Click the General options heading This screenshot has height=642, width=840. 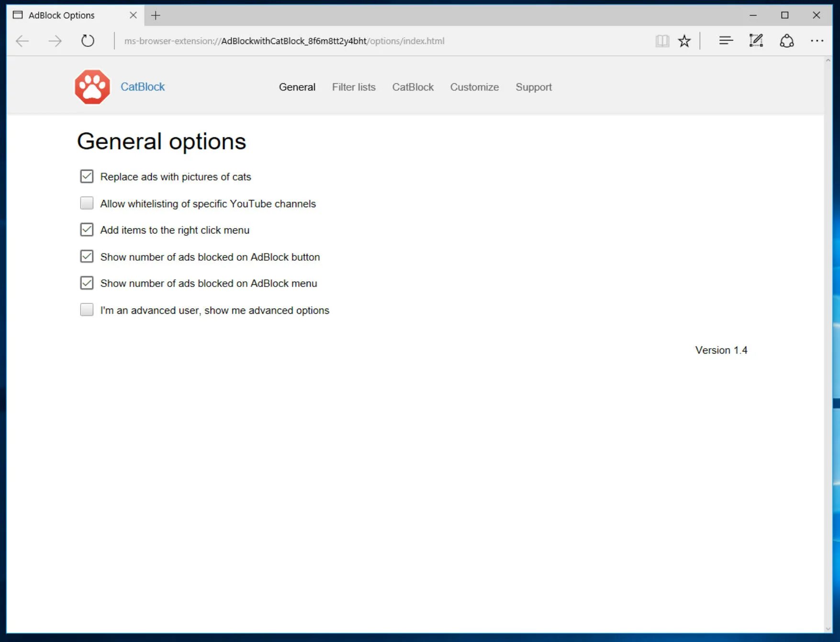161,142
